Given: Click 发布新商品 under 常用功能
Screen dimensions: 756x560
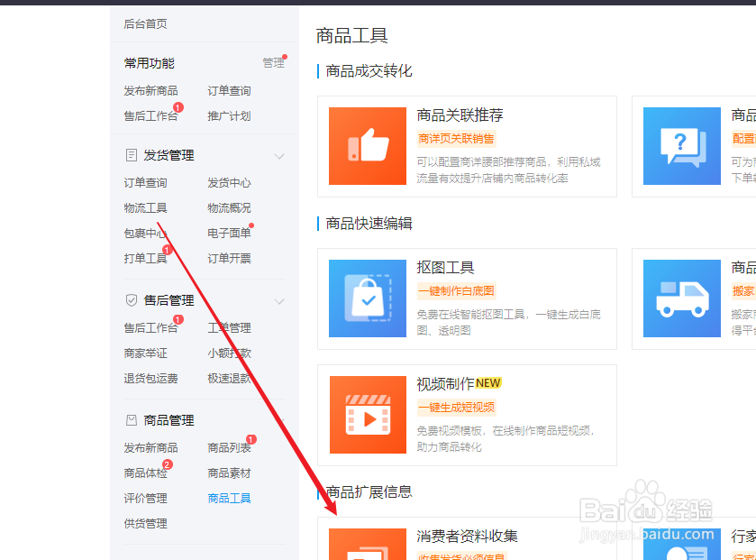Looking at the screenshot, I should tap(150, 91).
